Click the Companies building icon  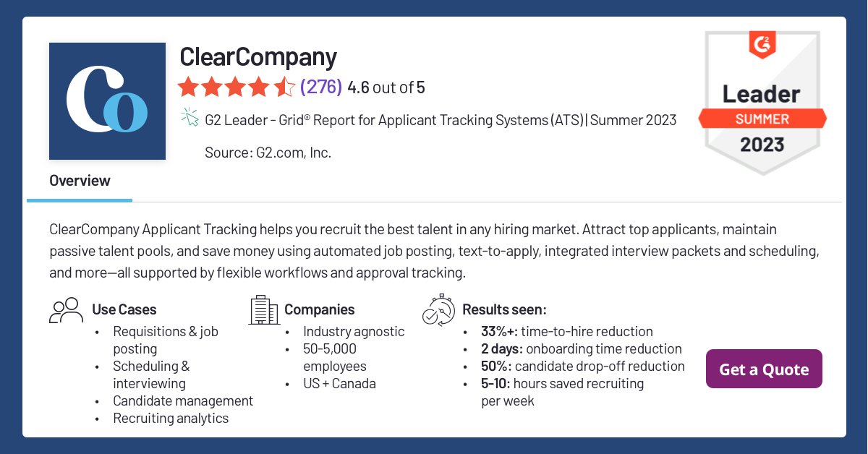click(263, 309)
